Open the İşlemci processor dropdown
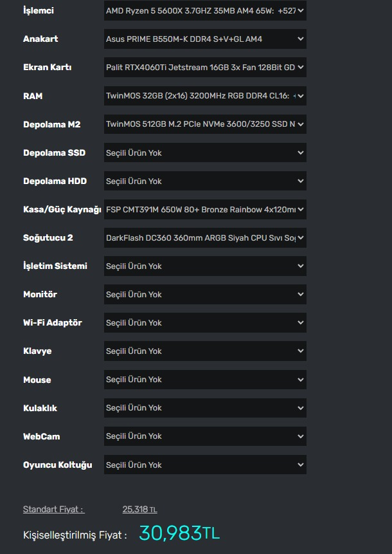The width and height of the screenshot is (392, 554). click(x=205, y=11)
